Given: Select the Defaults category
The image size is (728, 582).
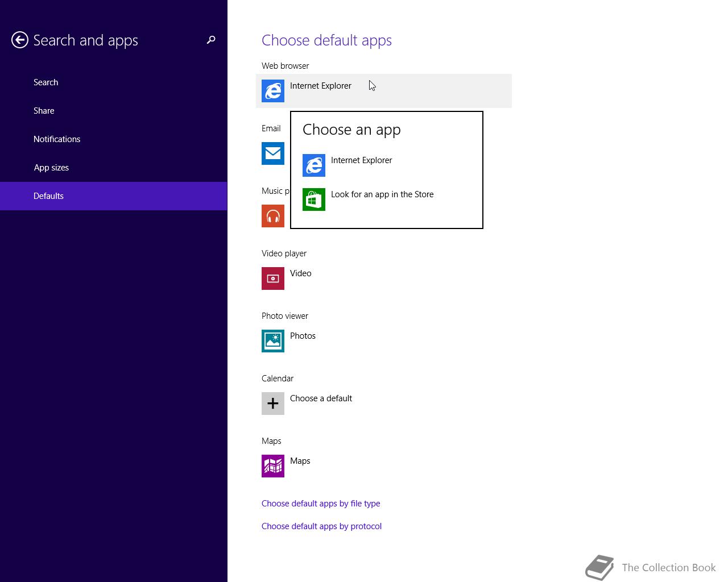Looking at the screenshot, I should (114, 196).
